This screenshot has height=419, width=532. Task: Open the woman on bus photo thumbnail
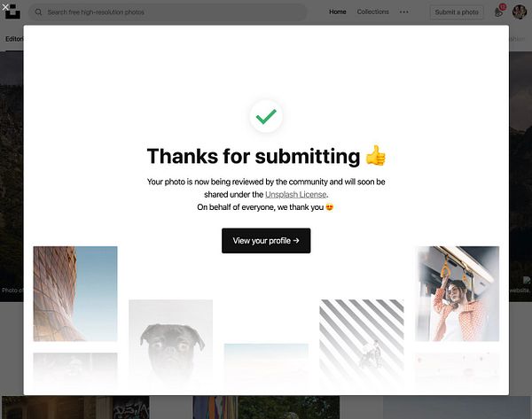[x=457, y=293]
